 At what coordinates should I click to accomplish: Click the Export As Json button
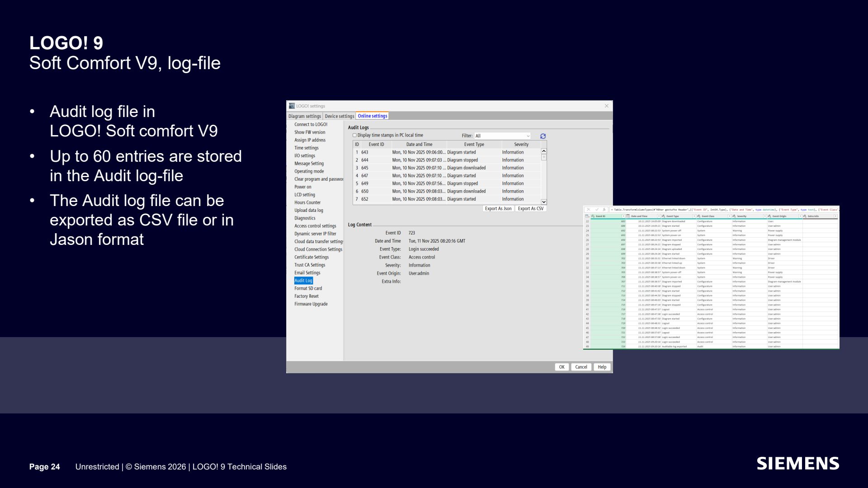[498, 209]
